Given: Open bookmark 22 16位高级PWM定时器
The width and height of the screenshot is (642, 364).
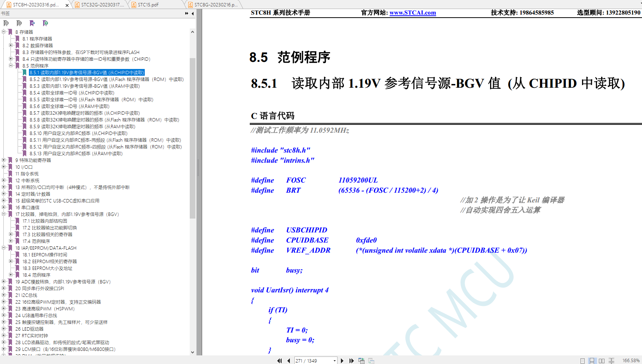Looking at the screenshot, I should click(x=58, y=302).
